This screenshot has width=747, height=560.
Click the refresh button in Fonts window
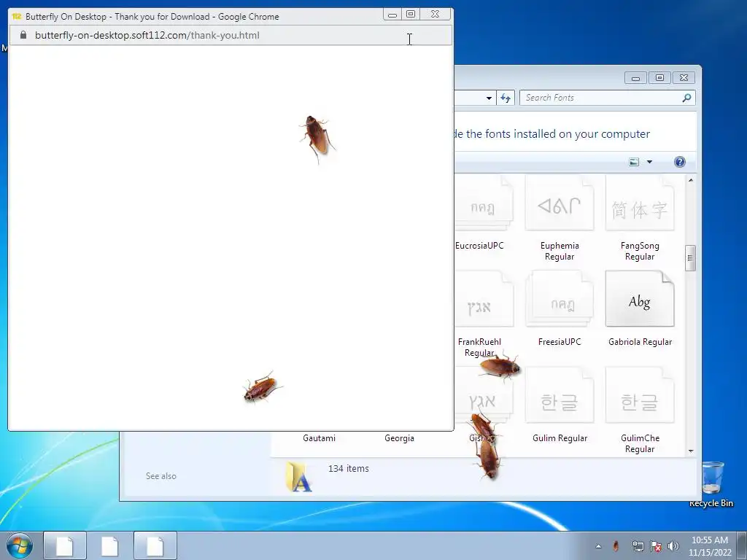pyautogui.click(x=506, y=98)
